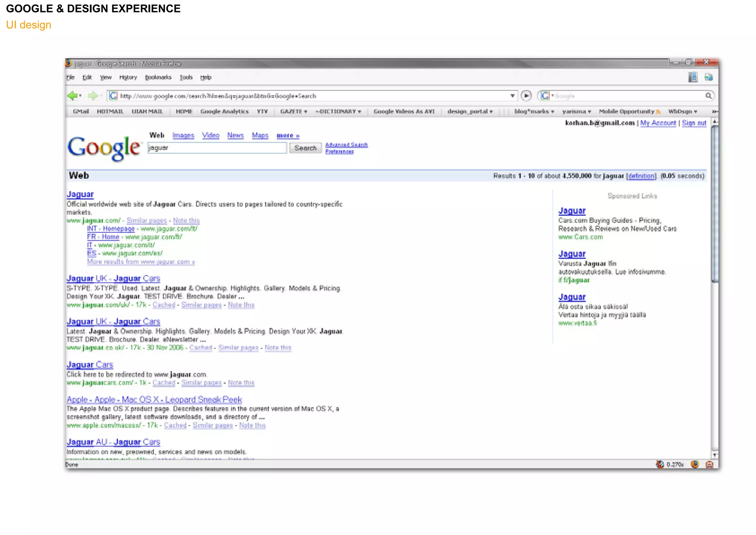Open first result titled Jaguar
The width and height of the screenshot is (756, 535).
pyautogui.click(x=80, y=194)
